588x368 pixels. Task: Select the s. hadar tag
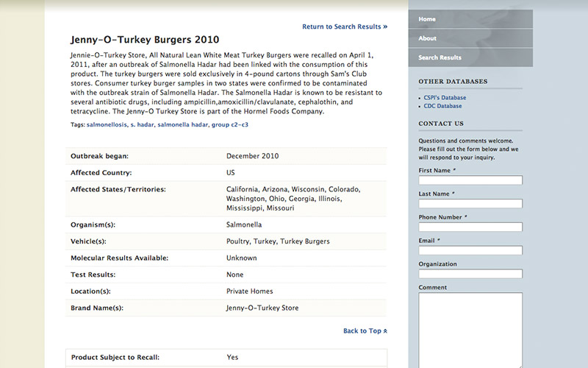point(142,125)
